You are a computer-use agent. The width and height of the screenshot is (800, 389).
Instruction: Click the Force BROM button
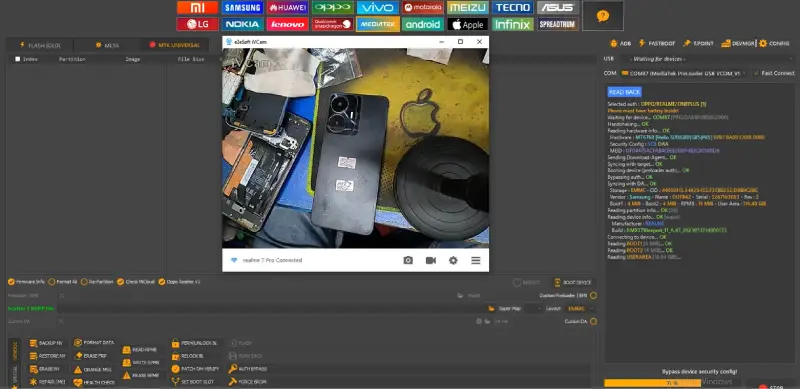(248, 382)
